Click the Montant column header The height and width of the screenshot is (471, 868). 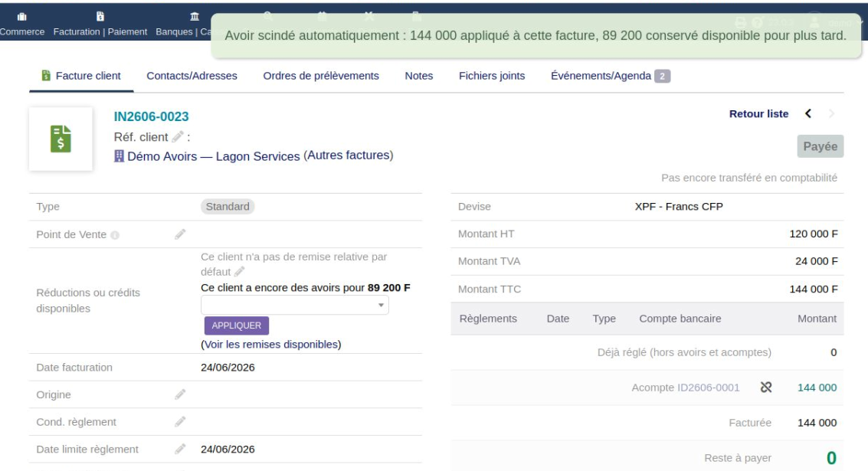[817, 319]
